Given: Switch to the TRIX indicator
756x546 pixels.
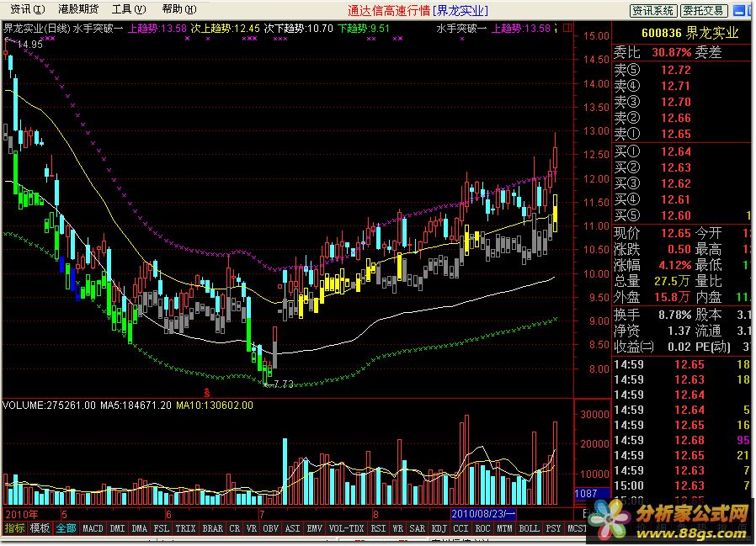Looking at the screenshot, I should 185,528.
